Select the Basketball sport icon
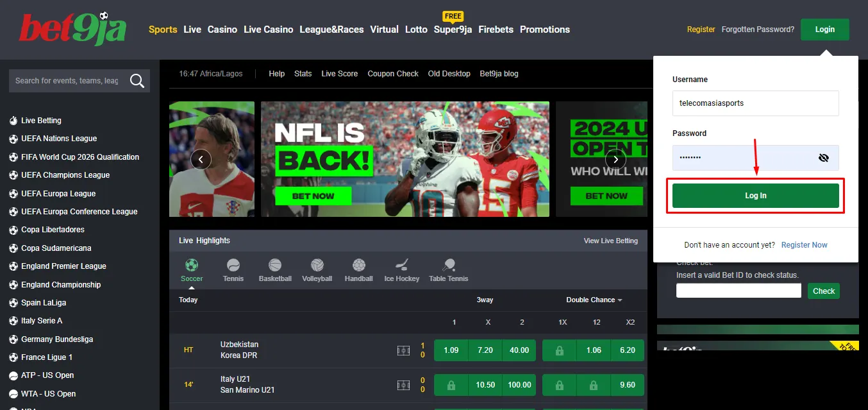This screenshot has width=868, height=410. click(275, 265)
